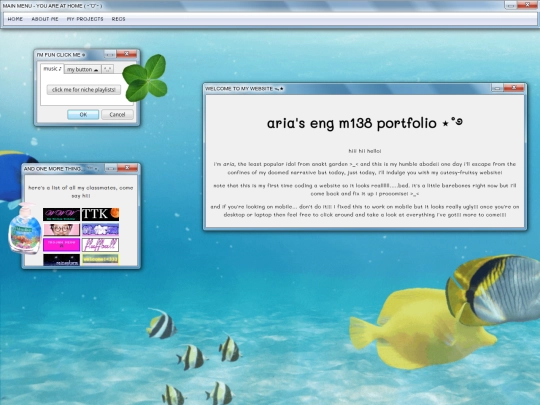Minimize the 'AND ONE MORE THING' window
Image resolution: width=540 pixels, height=405 pixels.
[x=111, y=168]
